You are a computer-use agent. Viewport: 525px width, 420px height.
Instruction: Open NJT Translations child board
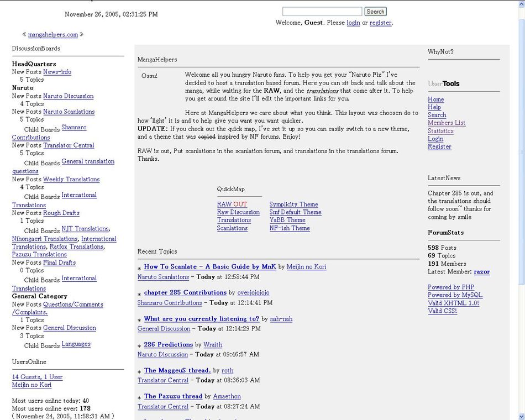point(85,229)
